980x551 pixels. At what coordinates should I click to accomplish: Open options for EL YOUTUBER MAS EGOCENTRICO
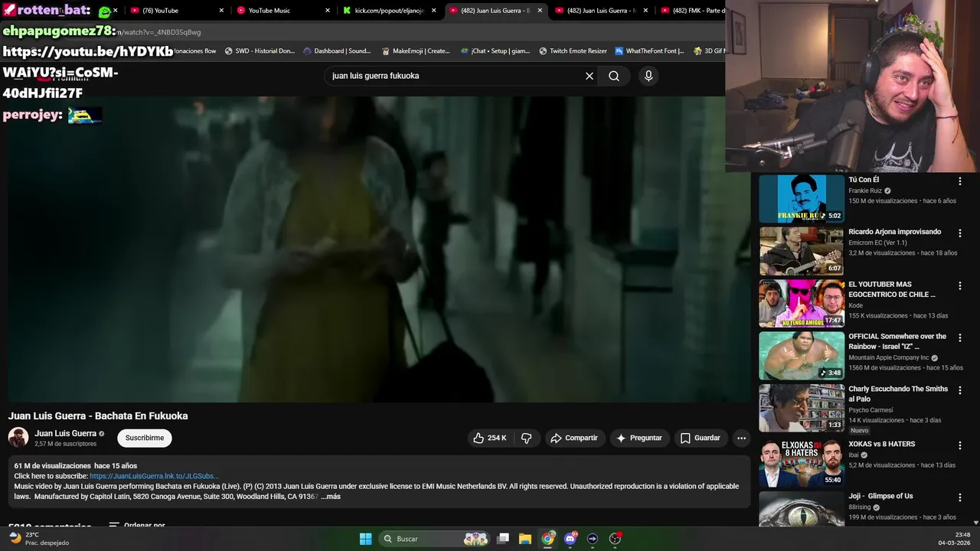pos(959,285)
